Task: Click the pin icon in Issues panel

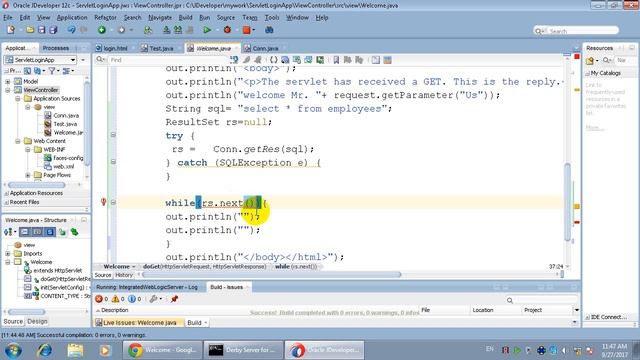Action: click(x=174, y=299)
